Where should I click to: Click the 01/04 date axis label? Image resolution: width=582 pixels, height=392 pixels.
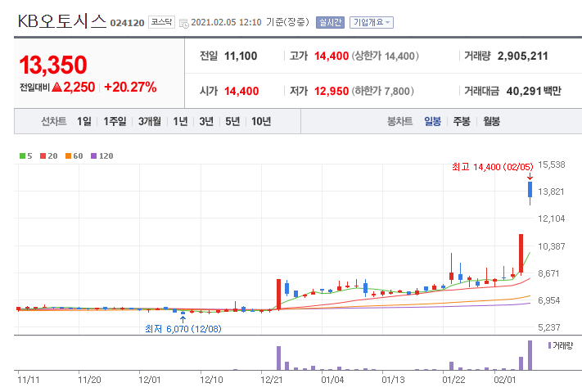[x=332, y=380]
